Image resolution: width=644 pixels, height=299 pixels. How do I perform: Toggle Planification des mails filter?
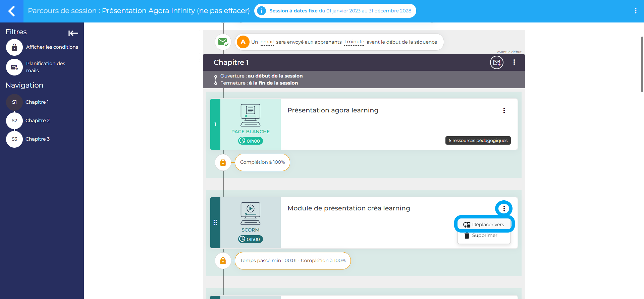[14, 67]
